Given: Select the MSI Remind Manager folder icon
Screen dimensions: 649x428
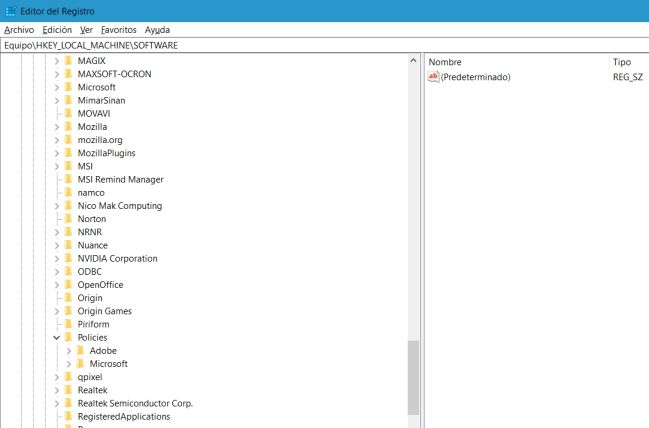Looking at the screenshot, I should 69,179.
